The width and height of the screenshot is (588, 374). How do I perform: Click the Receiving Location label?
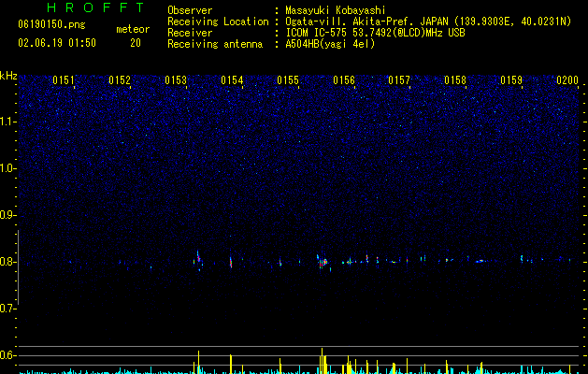218,22
